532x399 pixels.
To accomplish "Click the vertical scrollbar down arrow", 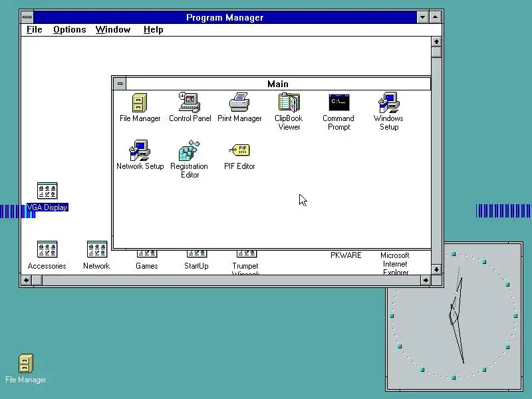I will point(436,269).
